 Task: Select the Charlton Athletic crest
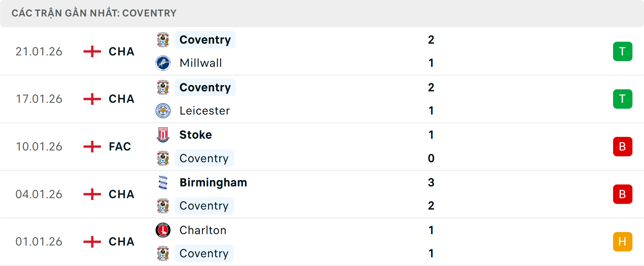point(163,230)
